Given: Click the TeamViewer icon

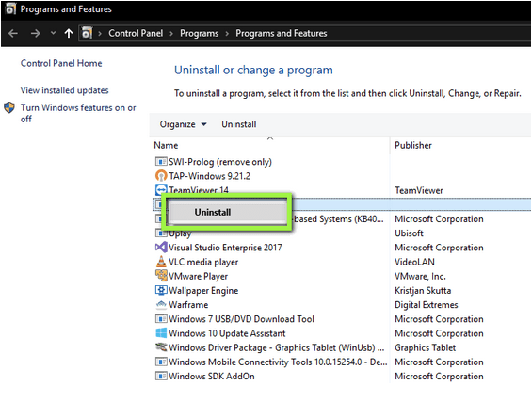Looking at the screenshot, I should (161, 189).
